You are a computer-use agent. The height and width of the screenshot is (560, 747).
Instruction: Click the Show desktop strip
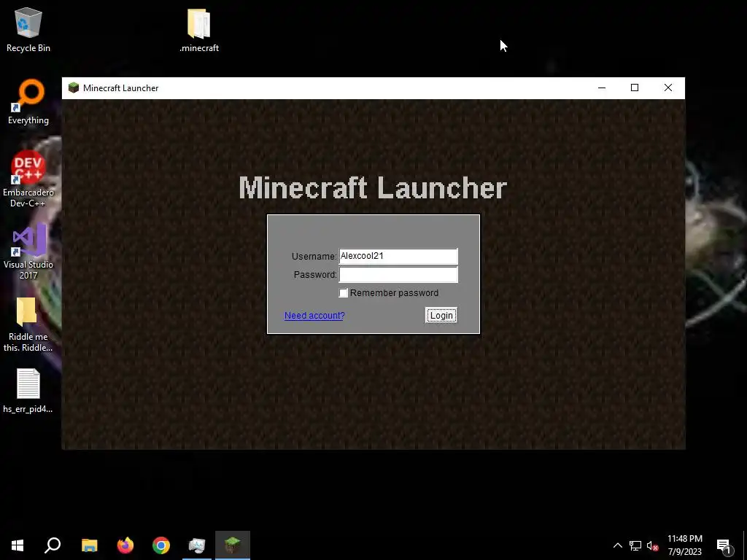point(745,545)
